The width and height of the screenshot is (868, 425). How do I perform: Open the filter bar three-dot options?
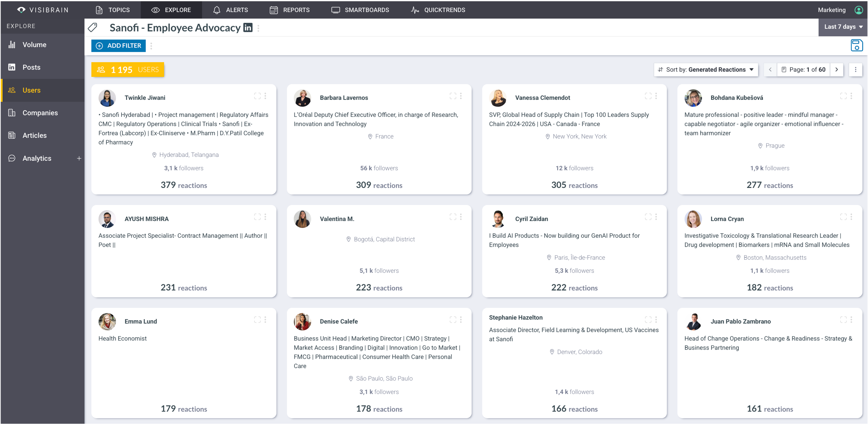click(x=151, y=46)
